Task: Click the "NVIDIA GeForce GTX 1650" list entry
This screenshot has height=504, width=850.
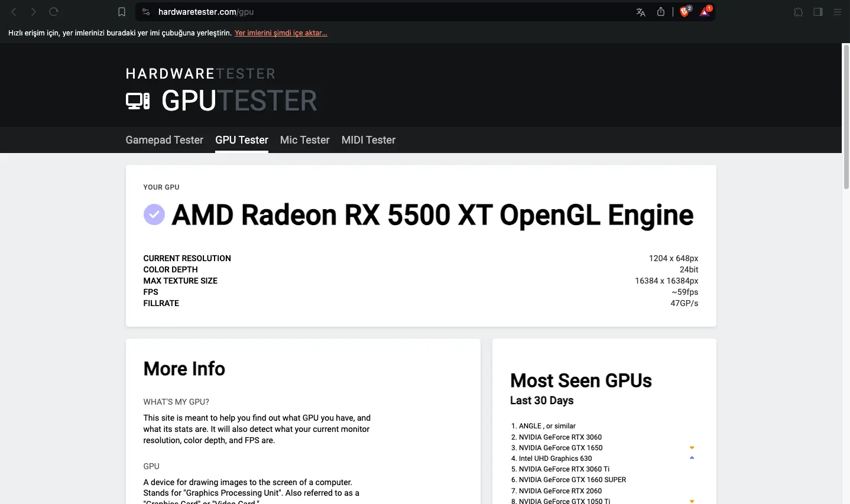Action: click(x=561, y=448)
